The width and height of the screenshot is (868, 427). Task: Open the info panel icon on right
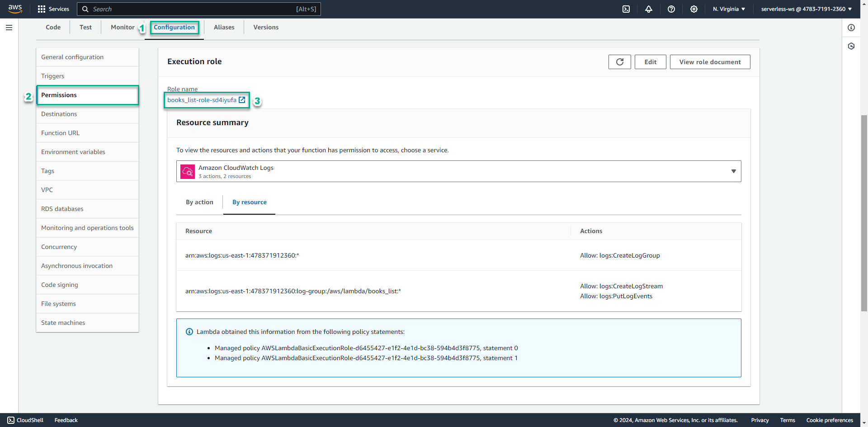click(x=851, y=28)
